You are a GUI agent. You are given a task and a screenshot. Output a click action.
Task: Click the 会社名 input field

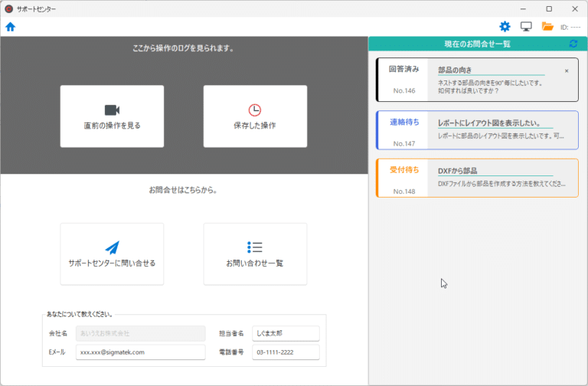click(141, 333)
